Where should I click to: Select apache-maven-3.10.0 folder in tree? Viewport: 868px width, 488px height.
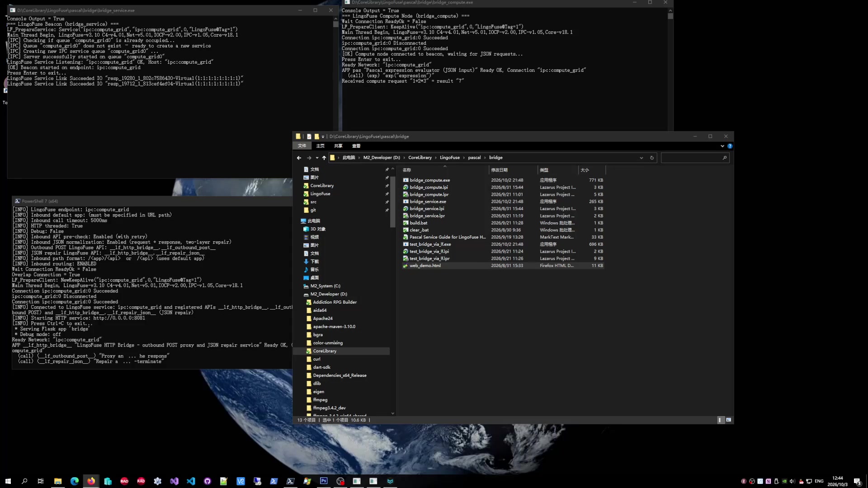click(x=334, y=327)
